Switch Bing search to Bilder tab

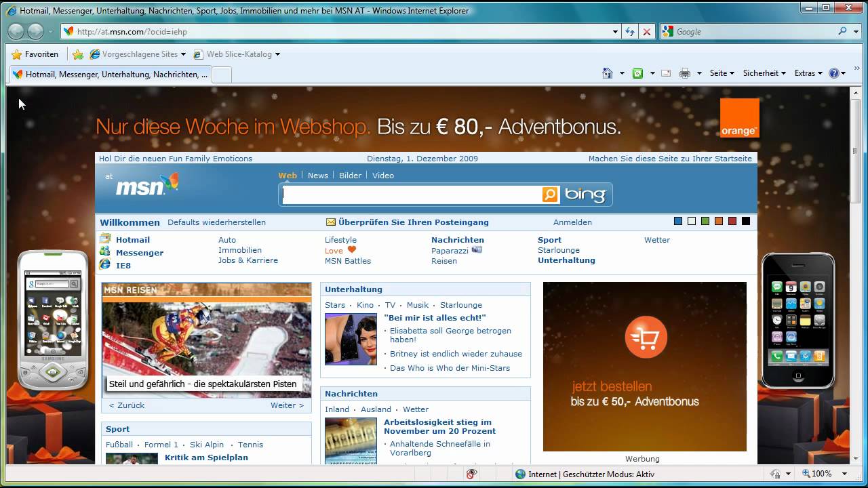350,175
